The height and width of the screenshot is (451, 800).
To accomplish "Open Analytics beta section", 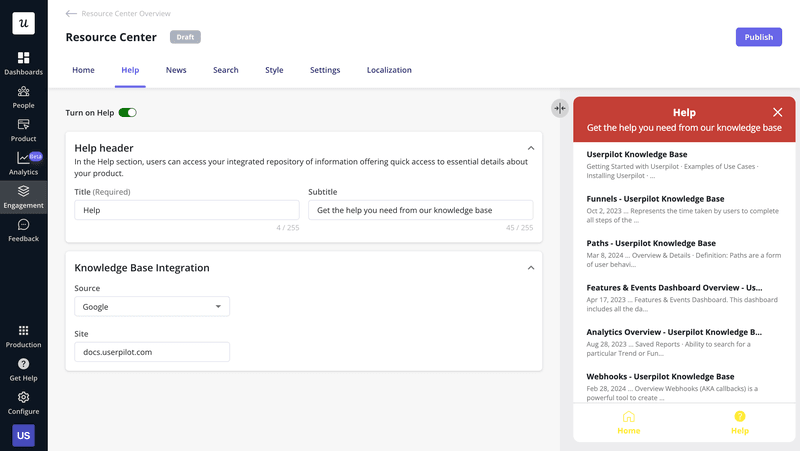I will [x=23, y=163].
